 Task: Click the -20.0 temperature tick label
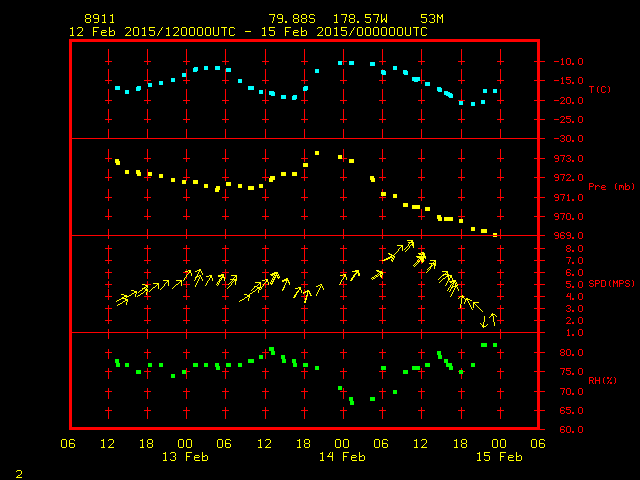[569, 101]
